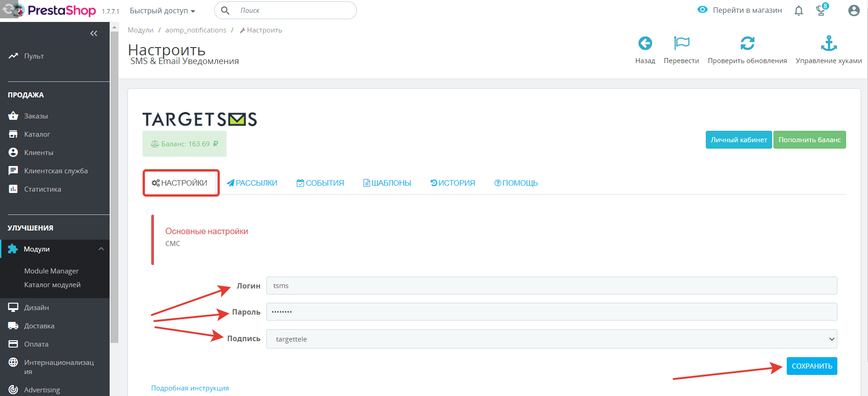
Task: Click the Дизайн monitor icon
Action: [x=13, y=307]
